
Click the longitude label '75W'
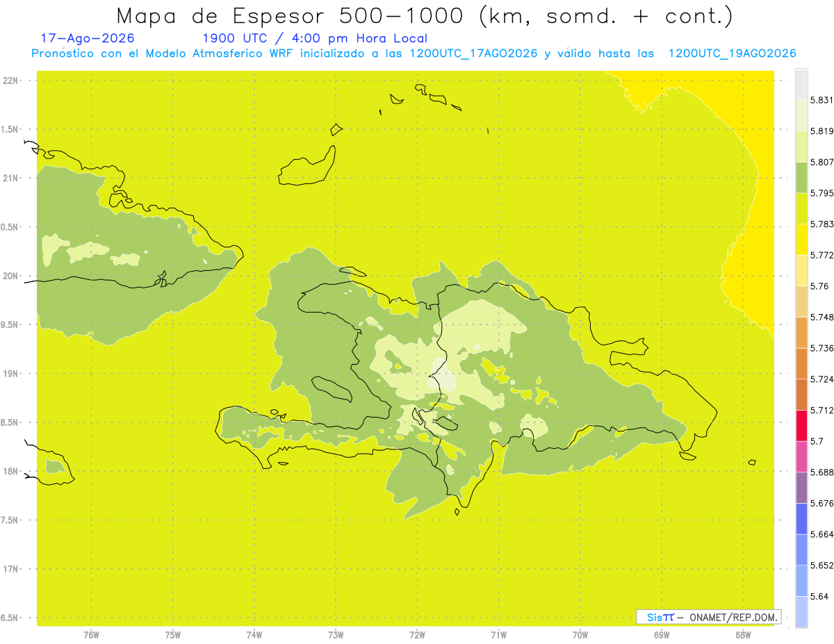point(173,635)
